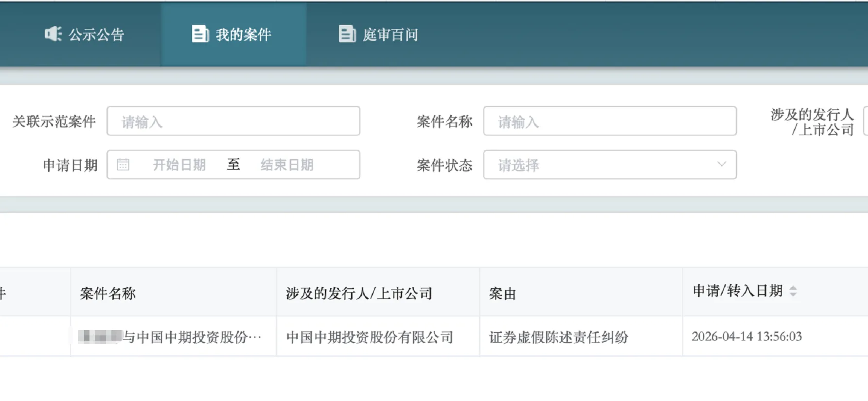Screen dimensions: 868x401
Task: Open the 案件状态 dropdown
Action: tap(610, 165)
